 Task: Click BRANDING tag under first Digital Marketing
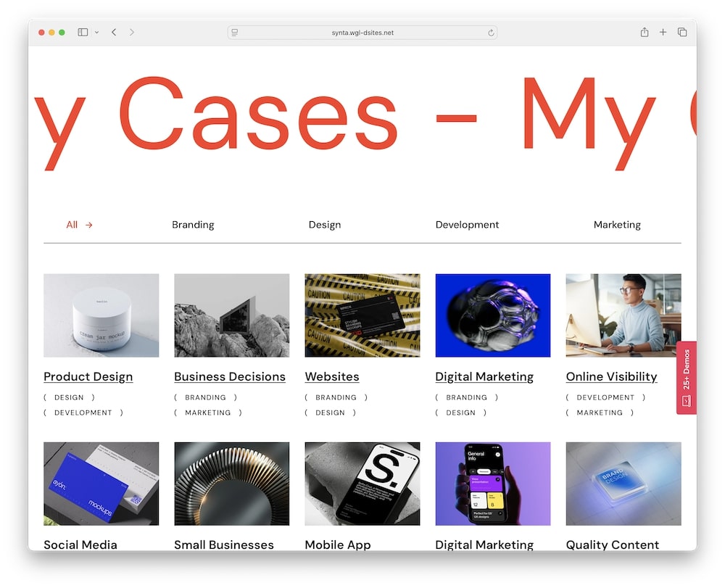[466, 397]
